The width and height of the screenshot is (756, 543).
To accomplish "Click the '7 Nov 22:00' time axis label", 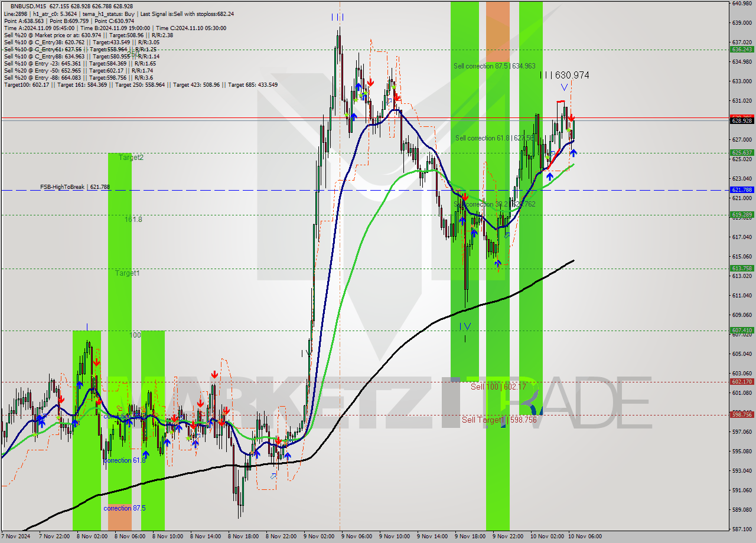I will 55,537.
